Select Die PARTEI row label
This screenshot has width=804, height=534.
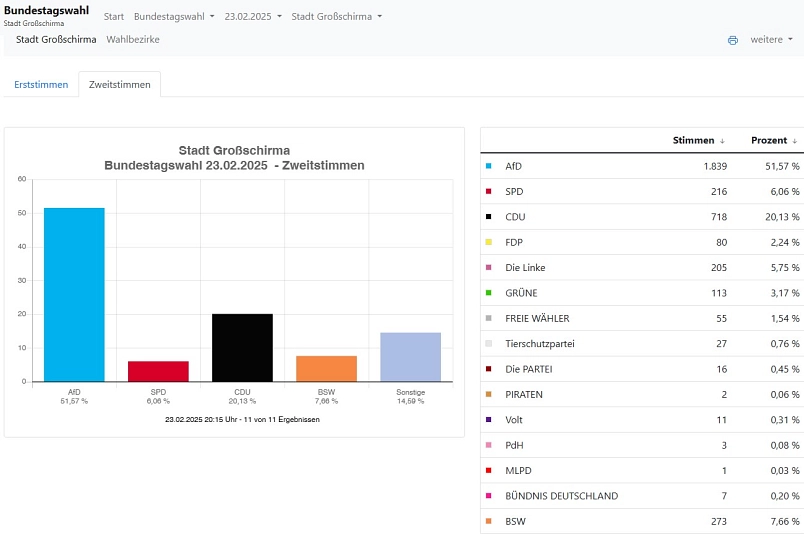pos(529,369)
